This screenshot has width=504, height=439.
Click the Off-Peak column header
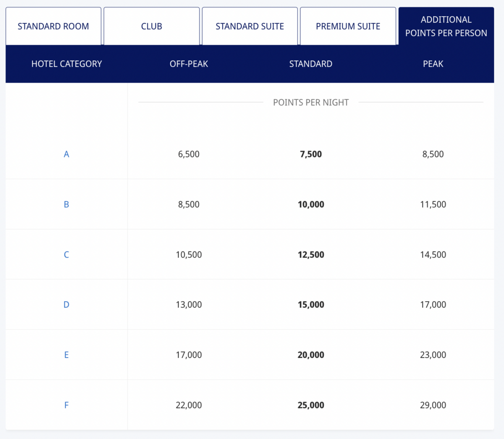pos(189,64)
